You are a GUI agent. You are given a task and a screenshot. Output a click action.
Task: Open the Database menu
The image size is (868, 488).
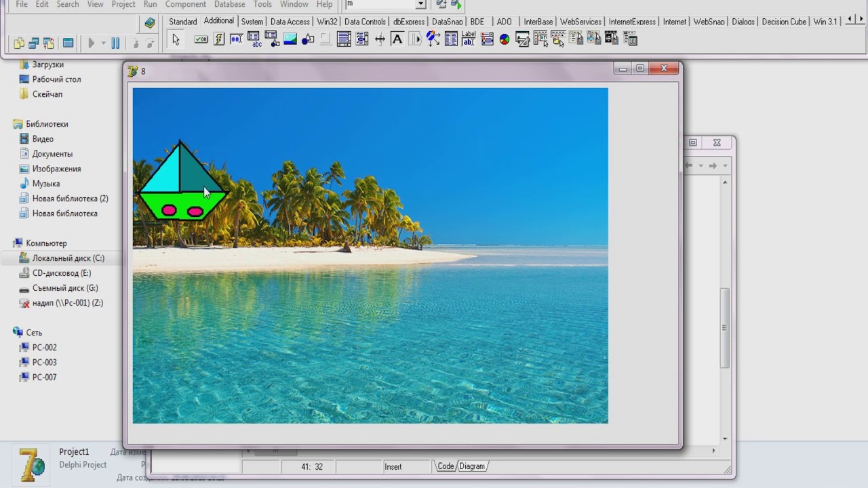(x=230, y=4)
